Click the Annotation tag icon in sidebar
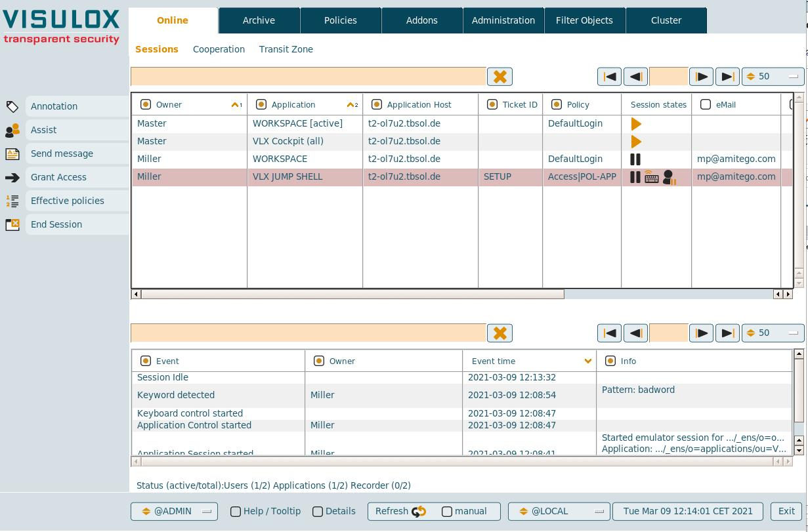The image size is (808, 532). [12, 106]
